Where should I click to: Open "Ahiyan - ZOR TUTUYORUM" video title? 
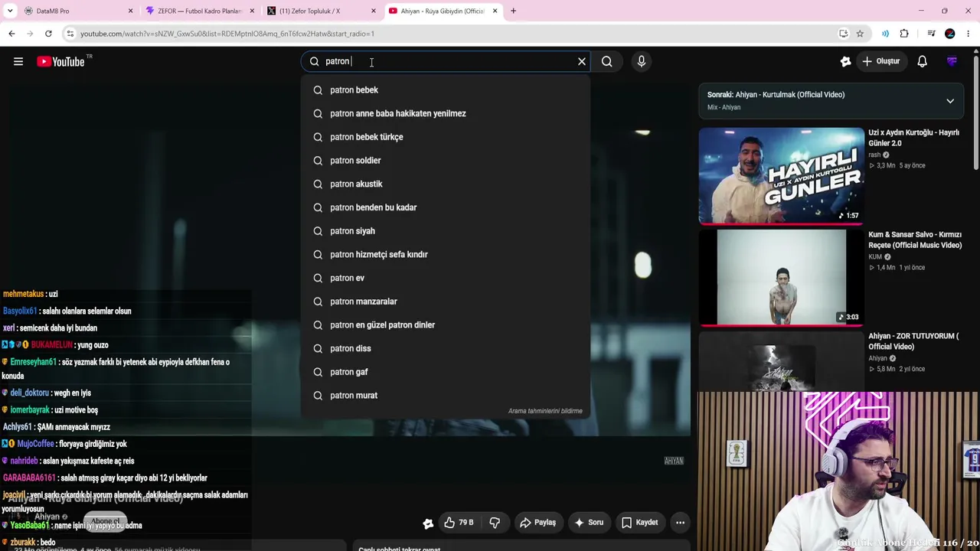click(x=913, y=341)
